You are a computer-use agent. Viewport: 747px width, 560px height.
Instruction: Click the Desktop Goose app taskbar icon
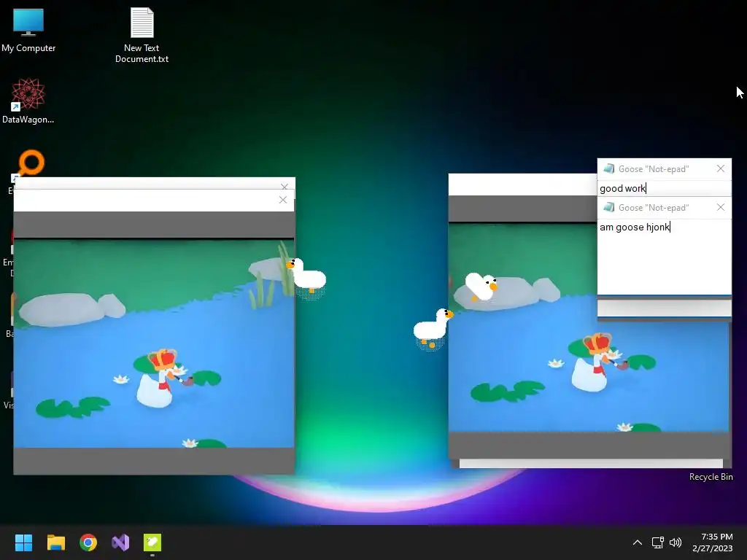point(152,542)
